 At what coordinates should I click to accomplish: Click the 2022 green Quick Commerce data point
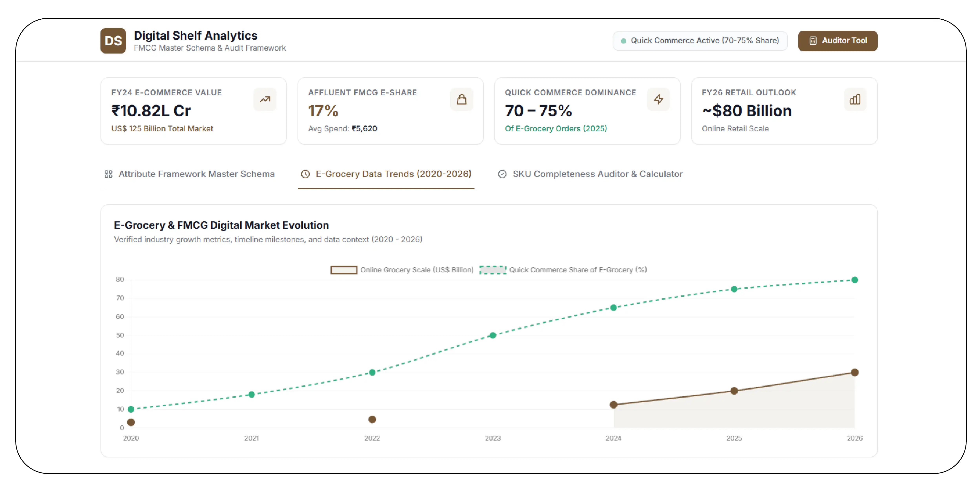372,372
